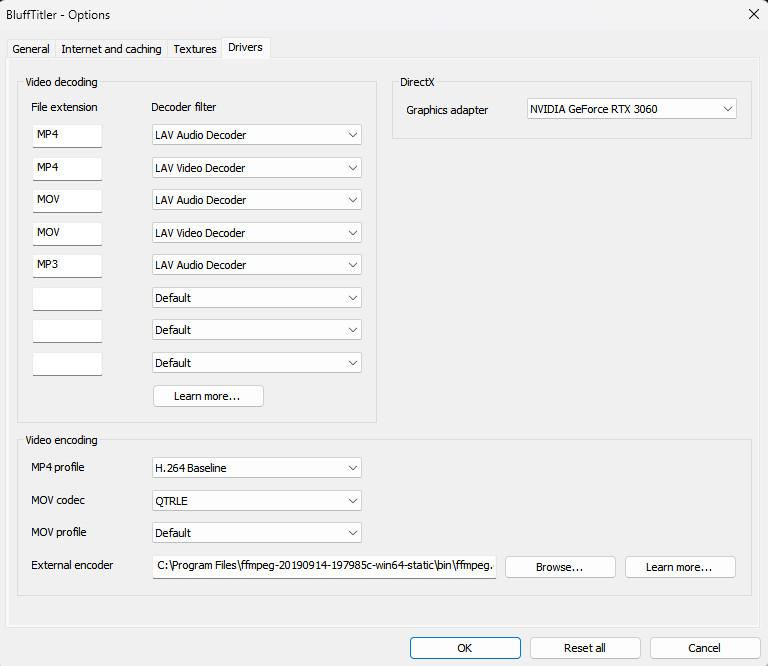Viewport: 768px width, 666px height.
Task: Click the 'Video decoding' group title
Action: pos(61,82)
